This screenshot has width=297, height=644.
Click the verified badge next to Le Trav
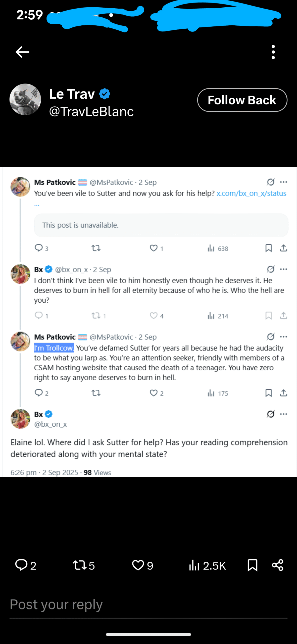click(105, 94)
